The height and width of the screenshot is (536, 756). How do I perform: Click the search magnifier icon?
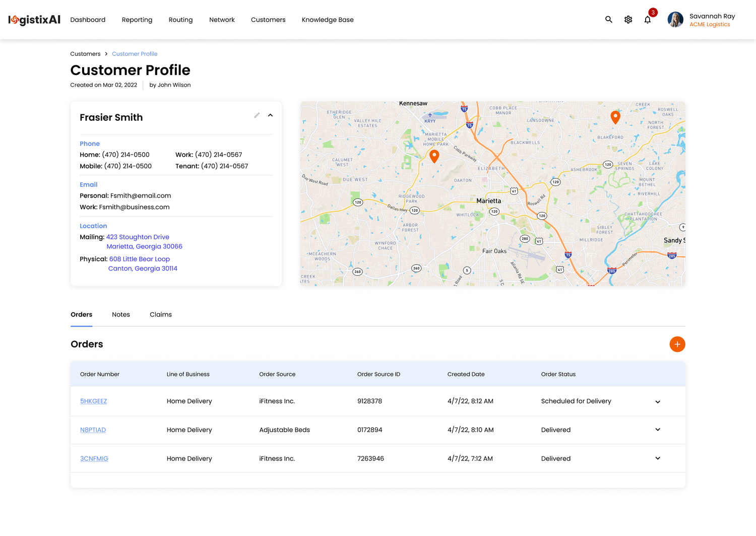coord(608,20)
